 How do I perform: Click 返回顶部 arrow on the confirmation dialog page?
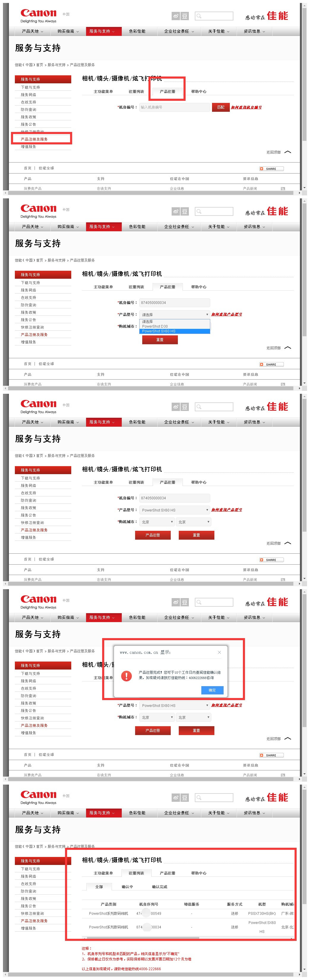pos(287,739)
